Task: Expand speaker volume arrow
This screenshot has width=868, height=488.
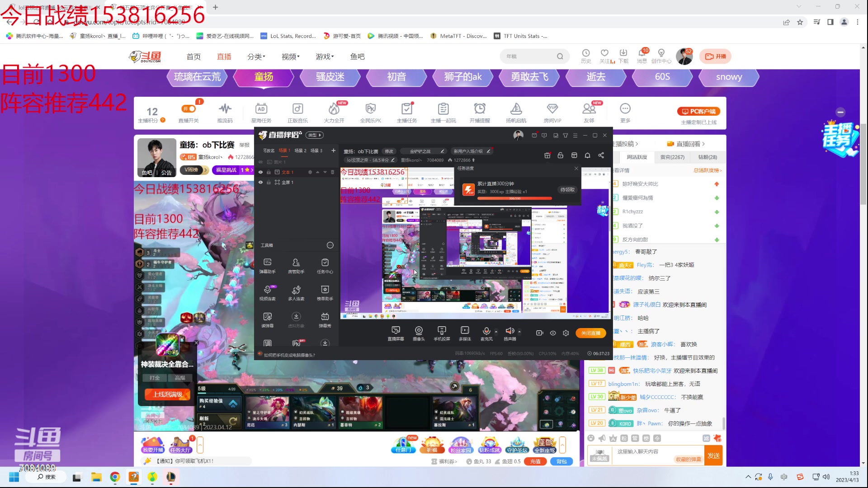Action: point(519,332)
